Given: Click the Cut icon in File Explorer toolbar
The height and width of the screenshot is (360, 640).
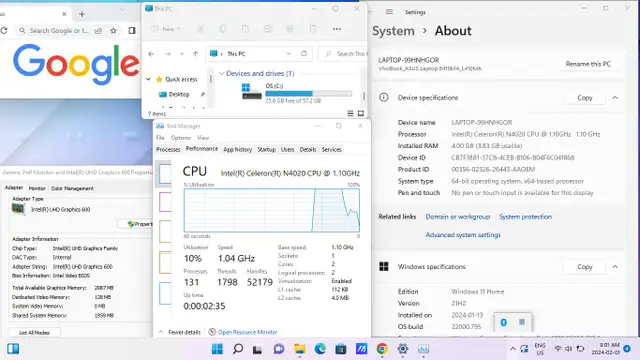Looking at the screenshot, I should coord(200,29).
